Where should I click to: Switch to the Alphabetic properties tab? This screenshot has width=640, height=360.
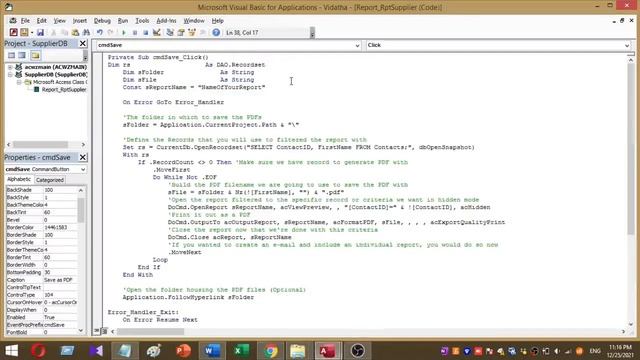coord(19,180)
